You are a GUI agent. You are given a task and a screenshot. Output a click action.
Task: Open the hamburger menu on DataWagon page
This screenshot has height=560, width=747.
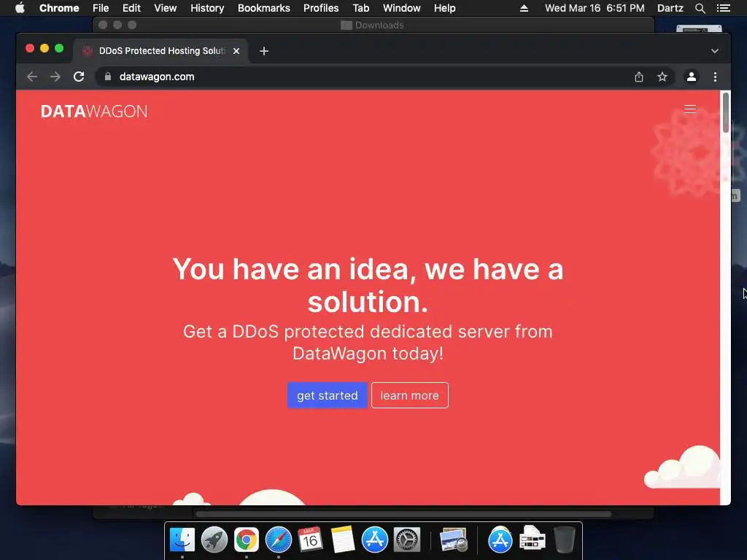[x=690, y=109]
